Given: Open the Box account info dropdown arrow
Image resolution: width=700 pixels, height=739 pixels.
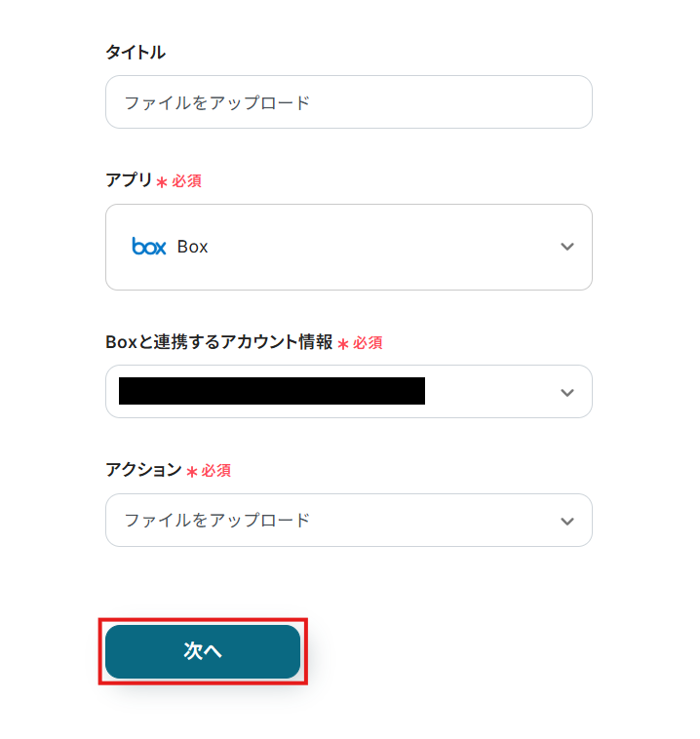Looking at the screenshot, I should pyautogui.click(x=567, y=392).
